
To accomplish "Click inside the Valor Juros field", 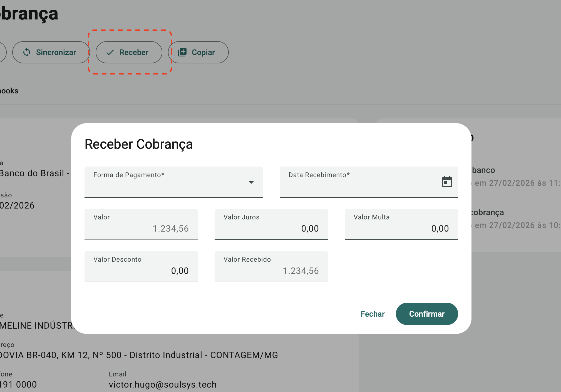I will pyautogui.click(x=271, y=225).
